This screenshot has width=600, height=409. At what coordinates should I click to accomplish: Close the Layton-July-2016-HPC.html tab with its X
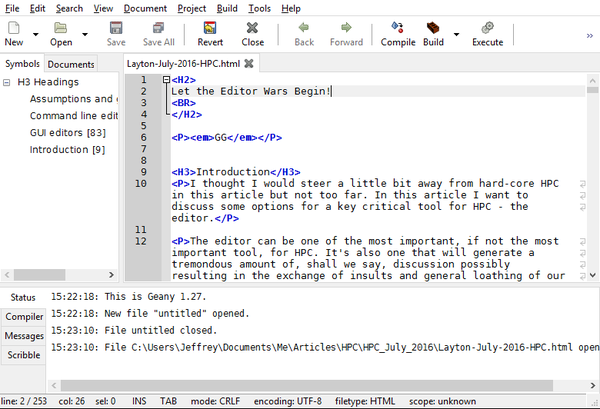[249, 64]
